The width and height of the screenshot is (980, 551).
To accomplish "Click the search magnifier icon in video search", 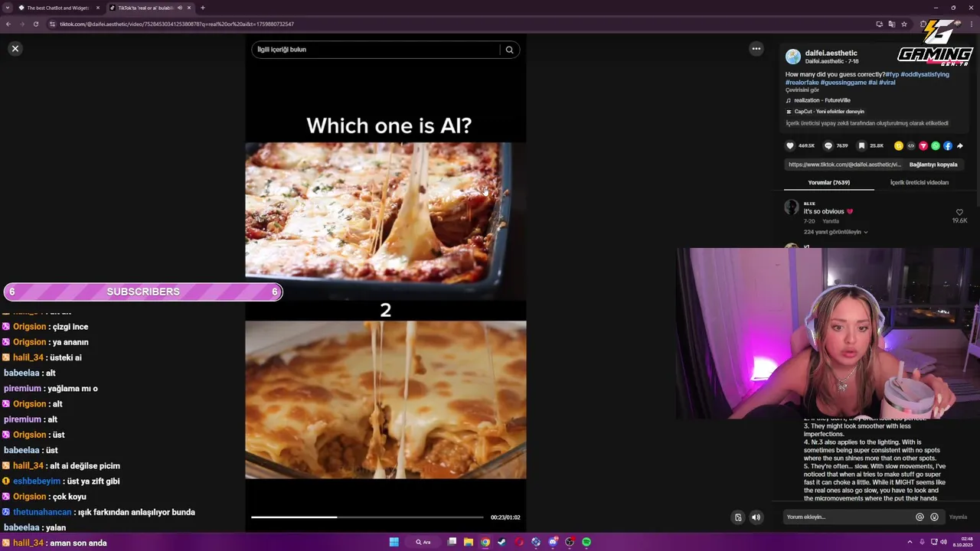I will click(509, 50).
